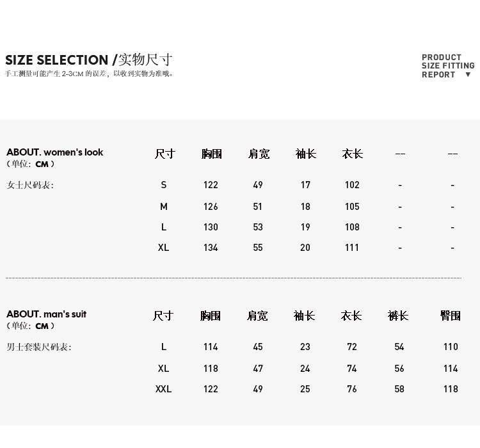Screen dimensions: 480x448
Task: Click the women's table 肩宽 header
Action: point(259,154)
